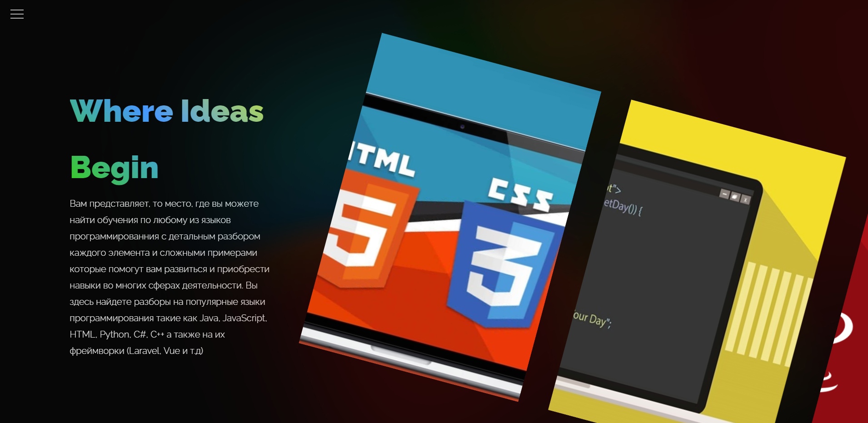Expand the hamburger menu's hidden sidebar
The height and width of the screenshot is (423, 868).
click(x=17, y=14)
